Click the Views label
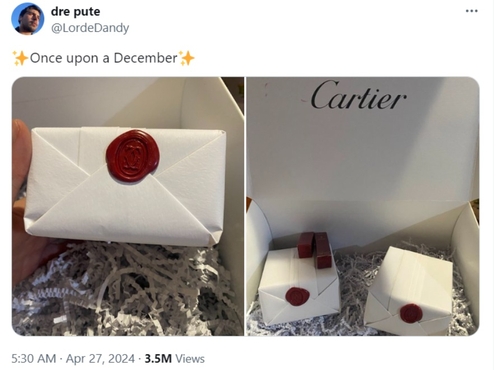 coord(190,359)
